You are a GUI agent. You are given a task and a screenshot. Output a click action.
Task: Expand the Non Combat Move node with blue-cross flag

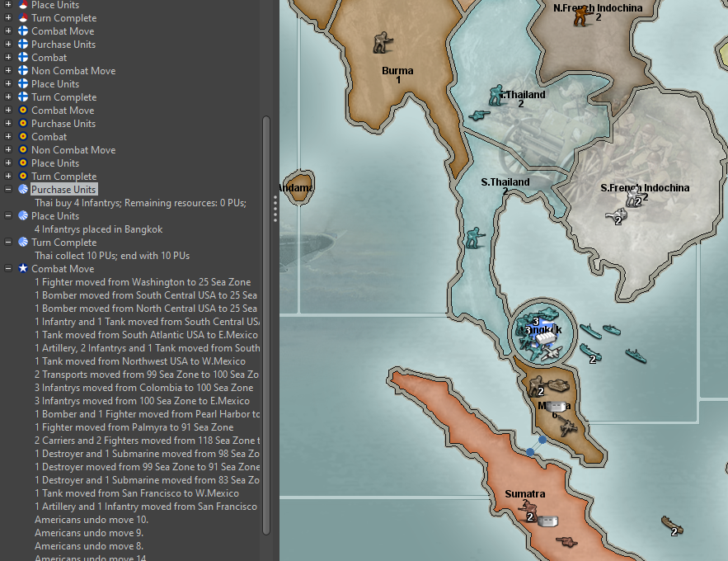click(8, 71)
